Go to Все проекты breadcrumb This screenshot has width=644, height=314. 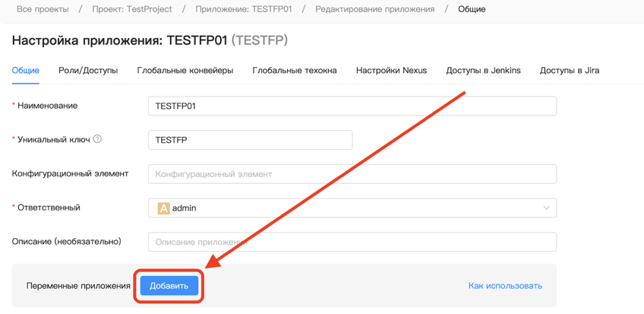click(x=43, y=9)
